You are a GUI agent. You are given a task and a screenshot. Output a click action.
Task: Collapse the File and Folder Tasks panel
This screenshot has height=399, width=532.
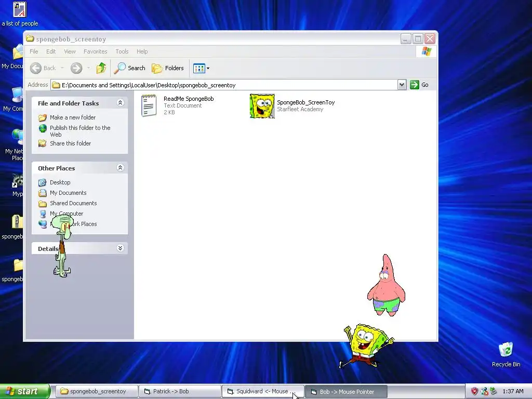[x=120, y=103]
